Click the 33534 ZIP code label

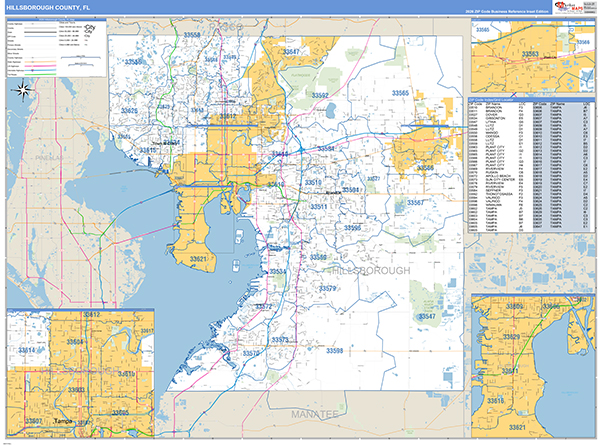coord(278,272)
